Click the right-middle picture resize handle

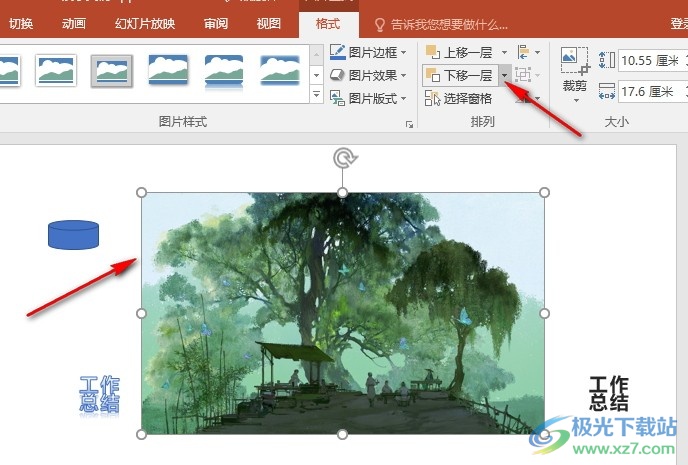(x=544, y=313)
